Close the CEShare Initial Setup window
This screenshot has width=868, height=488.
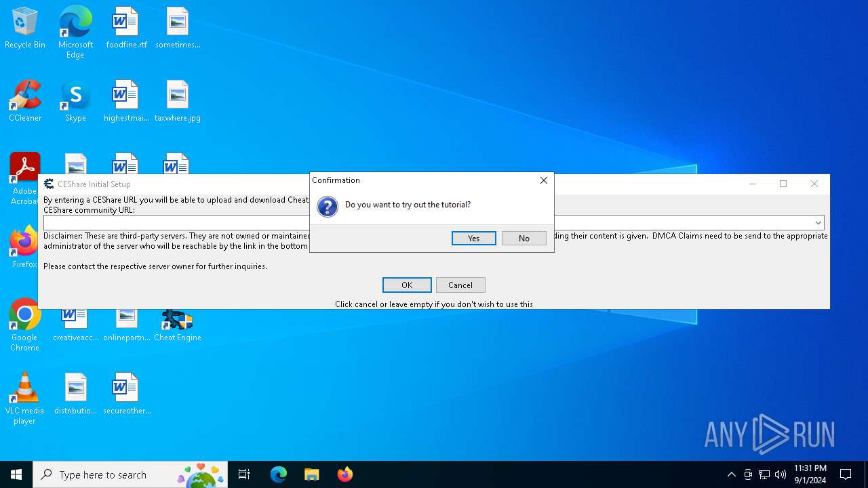(814, 184)
